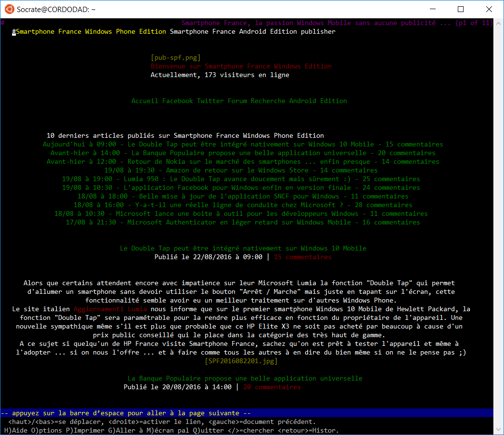Open the Recherche navigation link
The width and height of the screenshot is (504, 435).
[x=268, y=101]
